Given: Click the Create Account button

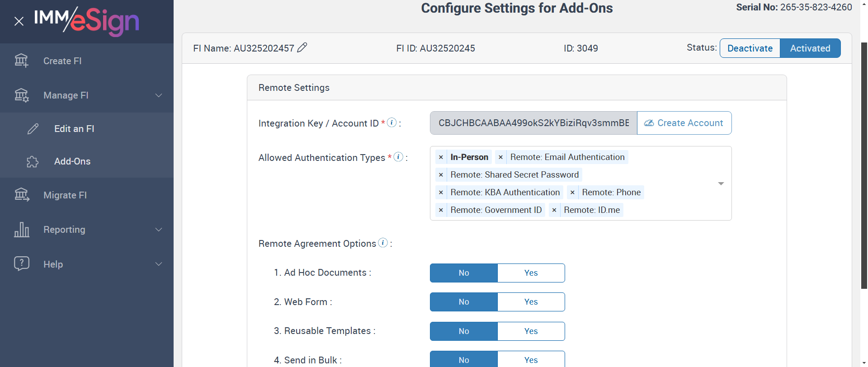Looking at the screenshot, I should point(684,123).
